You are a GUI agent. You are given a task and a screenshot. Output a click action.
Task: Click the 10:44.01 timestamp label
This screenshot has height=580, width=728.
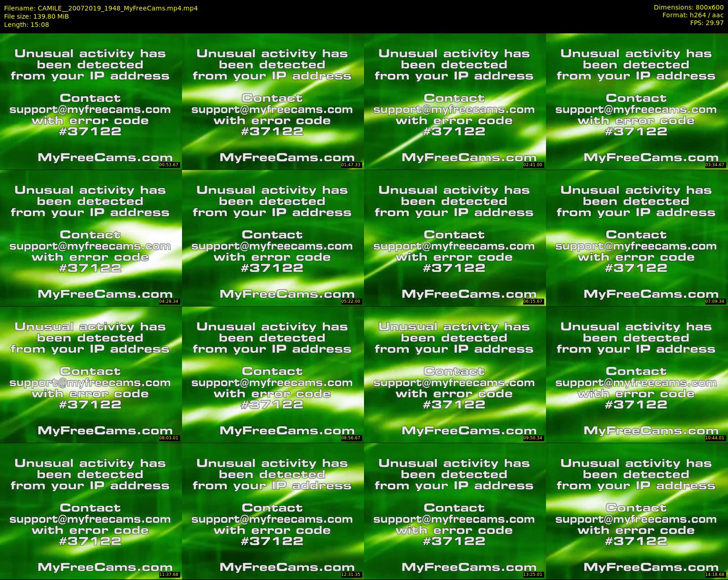[715, 438]
